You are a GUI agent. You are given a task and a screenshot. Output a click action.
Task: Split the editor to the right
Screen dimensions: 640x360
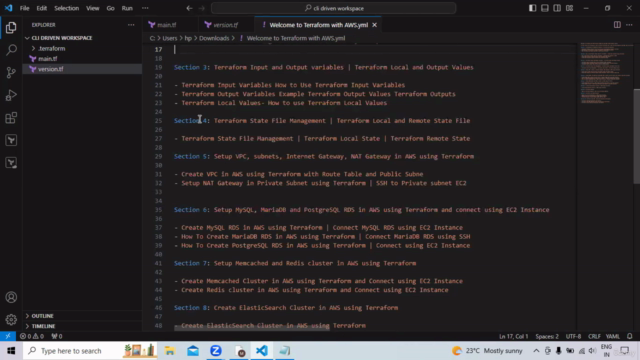pyautogui.click(x=617, y=25)
